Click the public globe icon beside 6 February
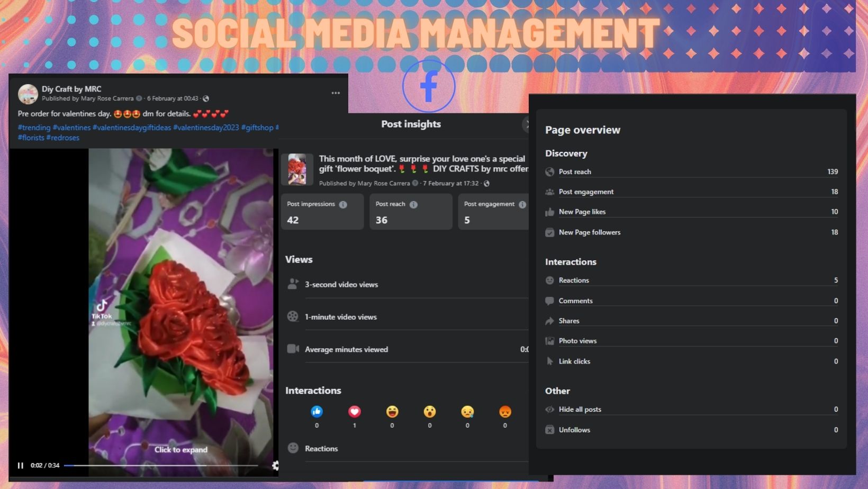Viewport: 868px width, 489px height. coord(206,98)
